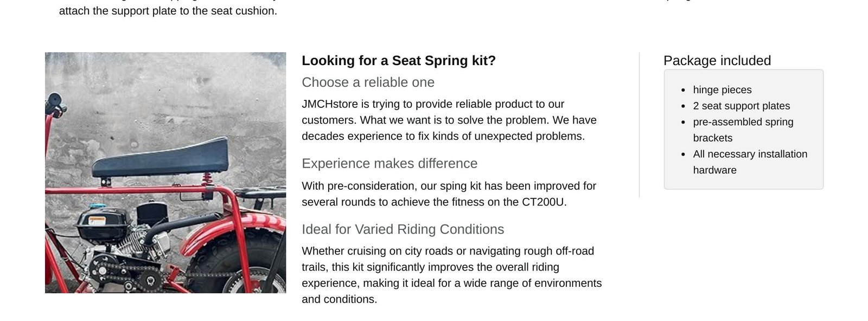The image size is (868, 321).
Task: Click the "attach the support plate" text line
Action: (x=168, y=11)
